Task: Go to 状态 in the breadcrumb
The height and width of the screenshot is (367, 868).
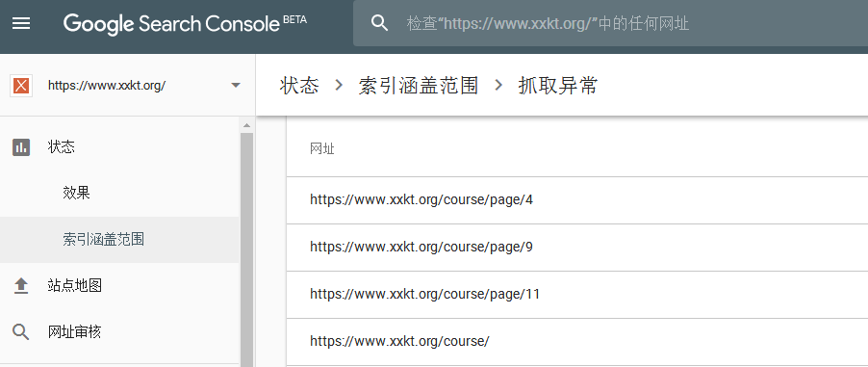Action: tap(299, 86)
